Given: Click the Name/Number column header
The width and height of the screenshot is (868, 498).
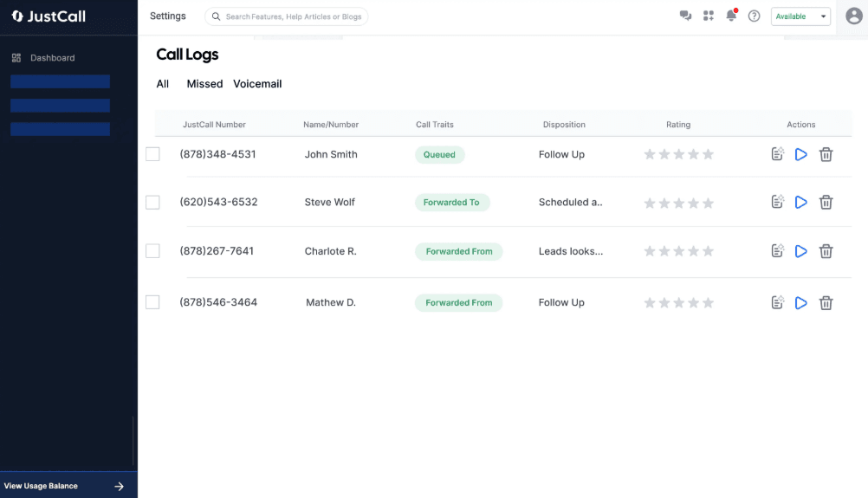Looking at the screenshot, I should coord(331,125).
